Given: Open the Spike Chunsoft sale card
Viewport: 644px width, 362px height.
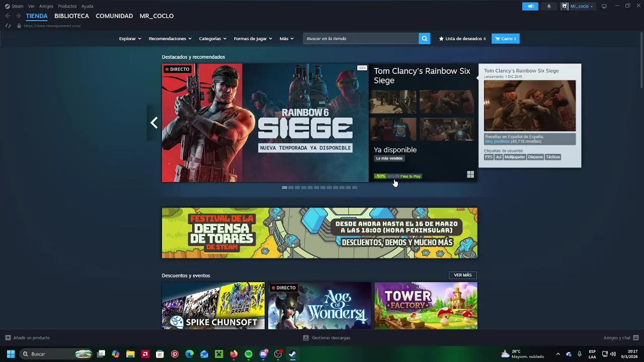Looking at the screenshot, I should (x=213, y=306).
